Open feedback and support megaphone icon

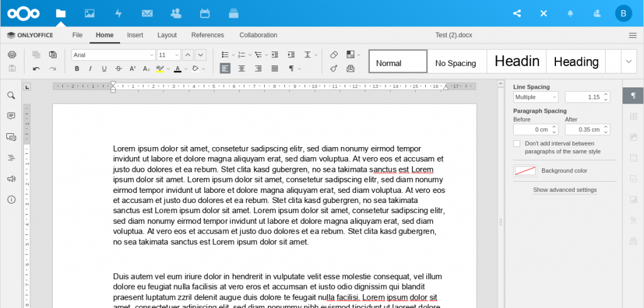pos(11,179)
